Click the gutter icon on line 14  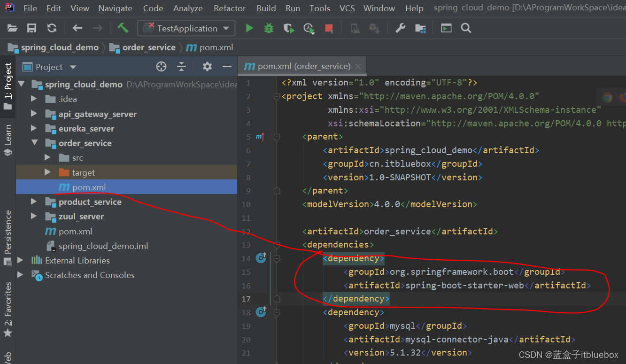click(261, 258)
